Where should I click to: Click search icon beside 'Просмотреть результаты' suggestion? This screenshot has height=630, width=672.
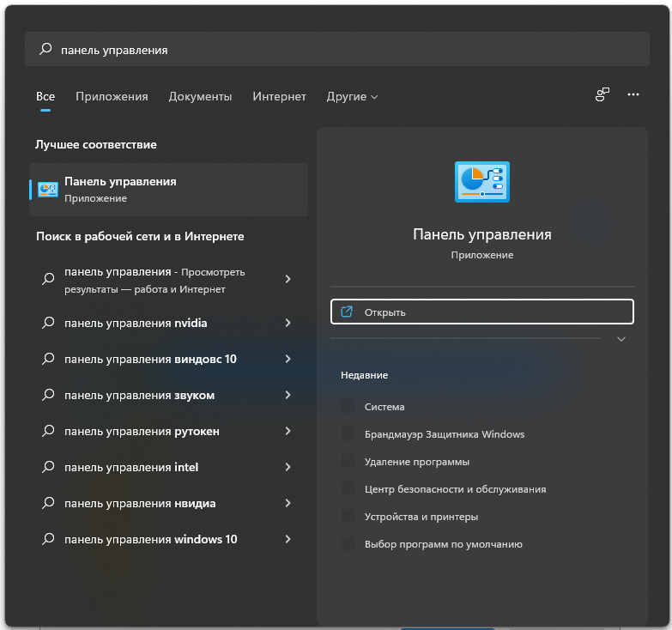click(x=48, y=279)
